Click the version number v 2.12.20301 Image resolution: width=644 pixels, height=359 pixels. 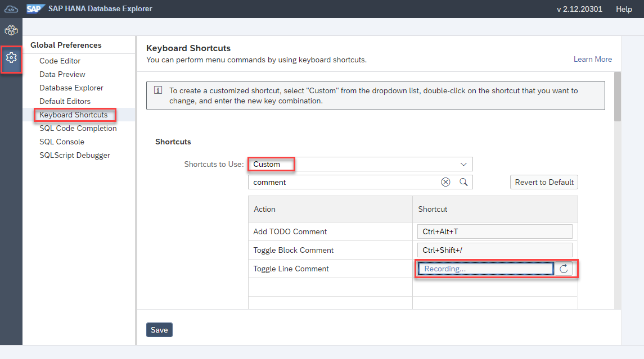579,9
